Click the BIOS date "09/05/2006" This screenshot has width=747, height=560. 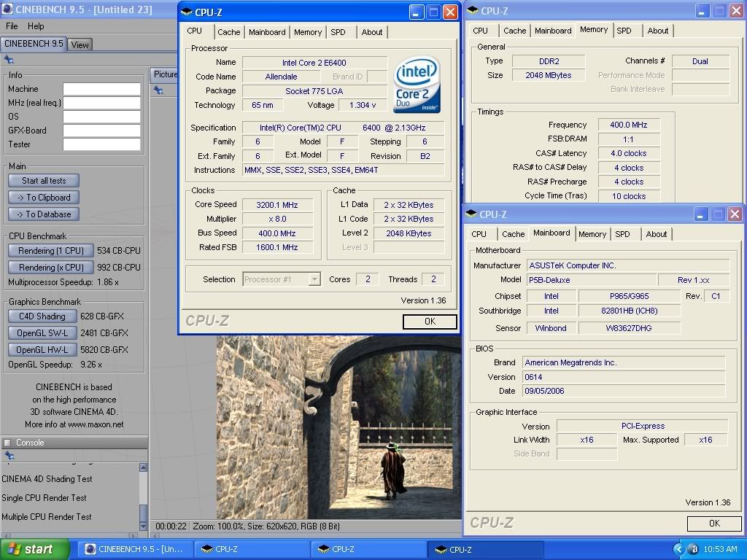pos(544,391)
